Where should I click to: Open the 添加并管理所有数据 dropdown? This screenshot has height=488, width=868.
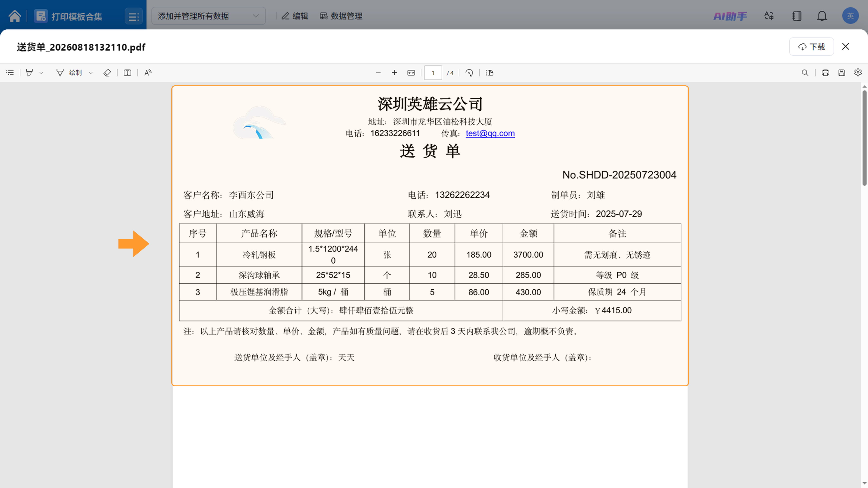click(208, 16)
